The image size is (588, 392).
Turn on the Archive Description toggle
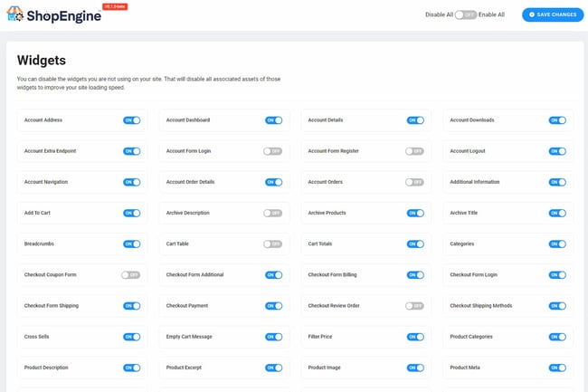coord(273,213)
